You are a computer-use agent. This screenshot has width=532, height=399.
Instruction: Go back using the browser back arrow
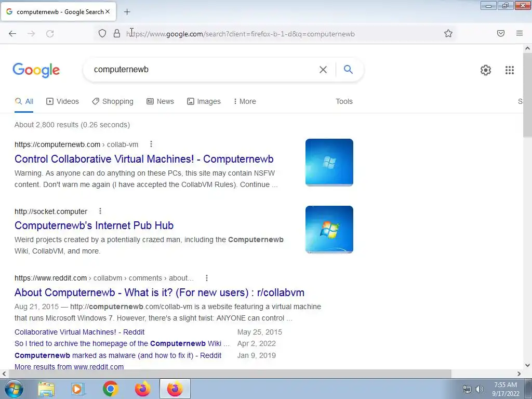(x=12, y=34)
